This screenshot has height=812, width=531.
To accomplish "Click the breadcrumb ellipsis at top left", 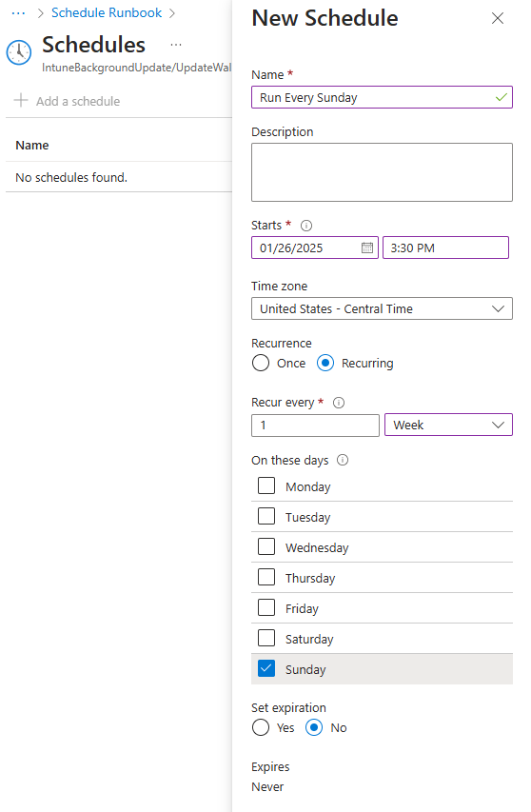I will pos(18,13).
